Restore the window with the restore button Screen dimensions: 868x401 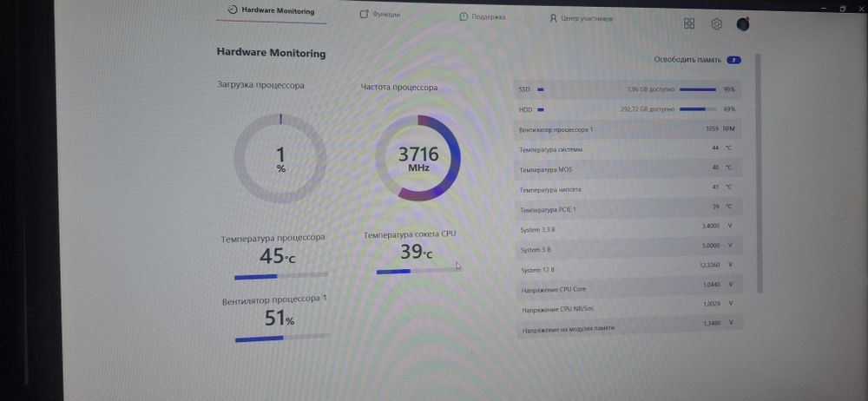coord(843,9)
